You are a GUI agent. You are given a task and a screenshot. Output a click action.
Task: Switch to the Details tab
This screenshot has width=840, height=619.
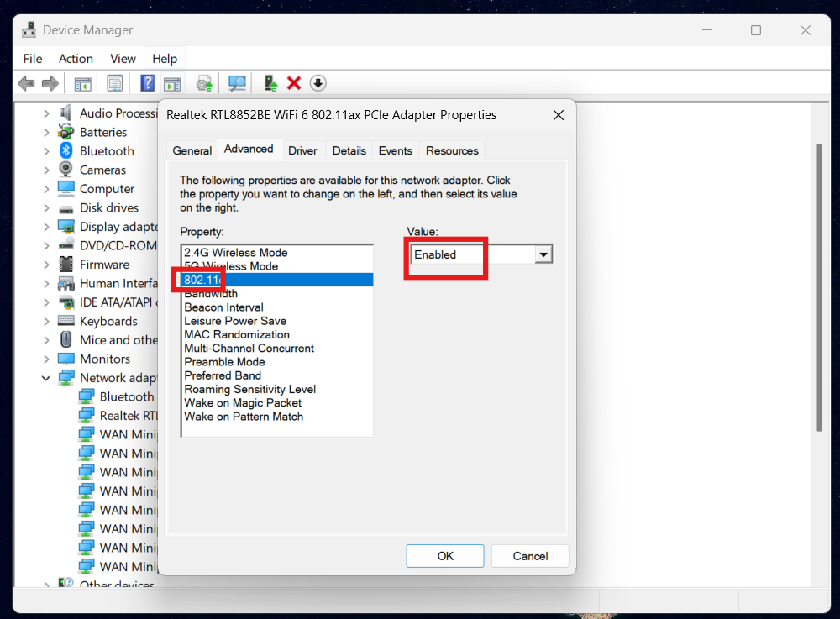click(349, 150)
